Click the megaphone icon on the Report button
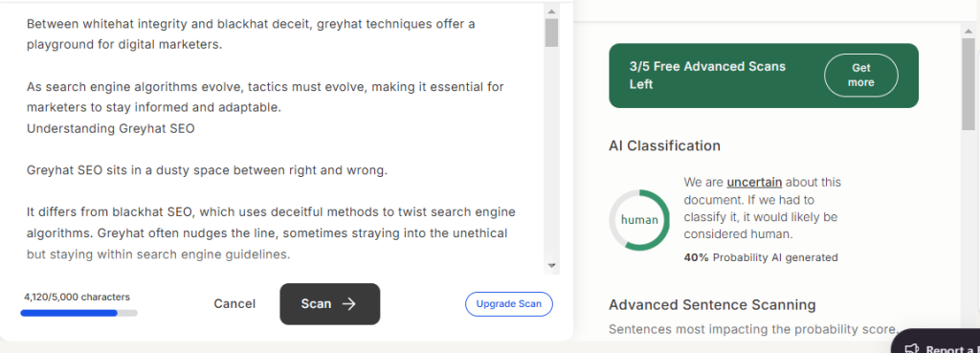The width and height of the screenshot is (980, 353). coord(912,348)
